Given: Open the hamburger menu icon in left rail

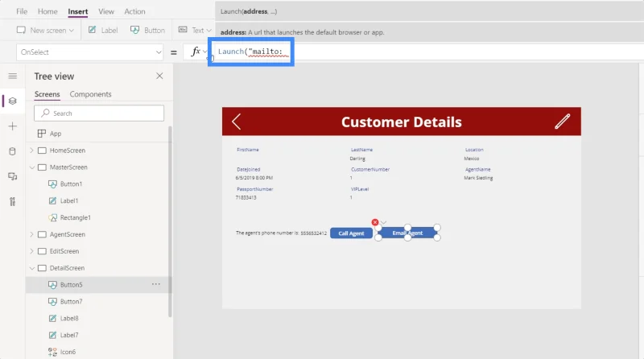Looking at the screenshot, I should point(13,76).
